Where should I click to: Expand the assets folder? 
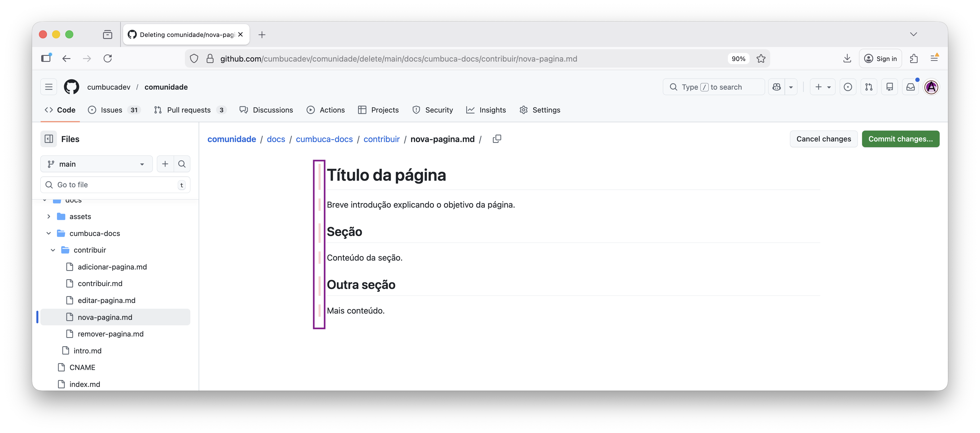pos(49,216)
